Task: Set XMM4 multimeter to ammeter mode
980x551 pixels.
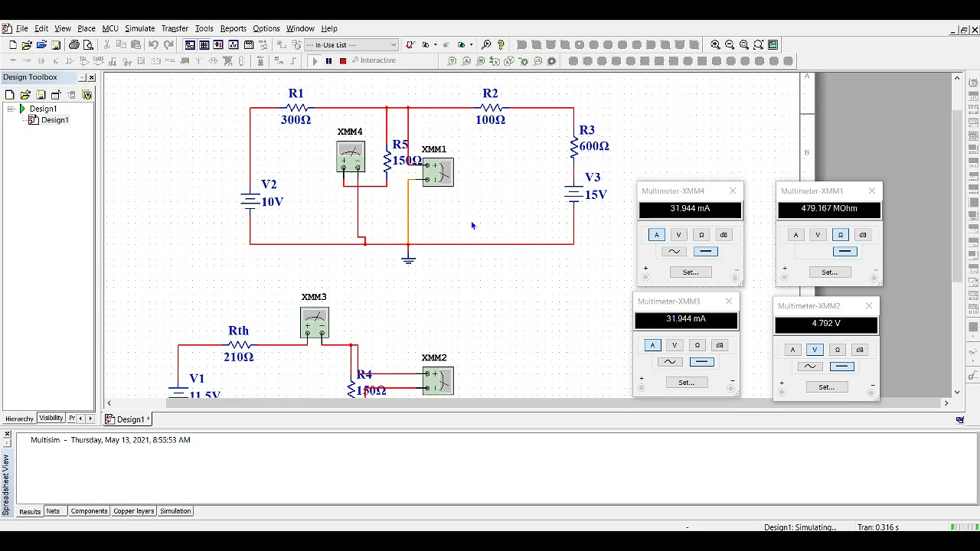Action: (x=656, y=235)
